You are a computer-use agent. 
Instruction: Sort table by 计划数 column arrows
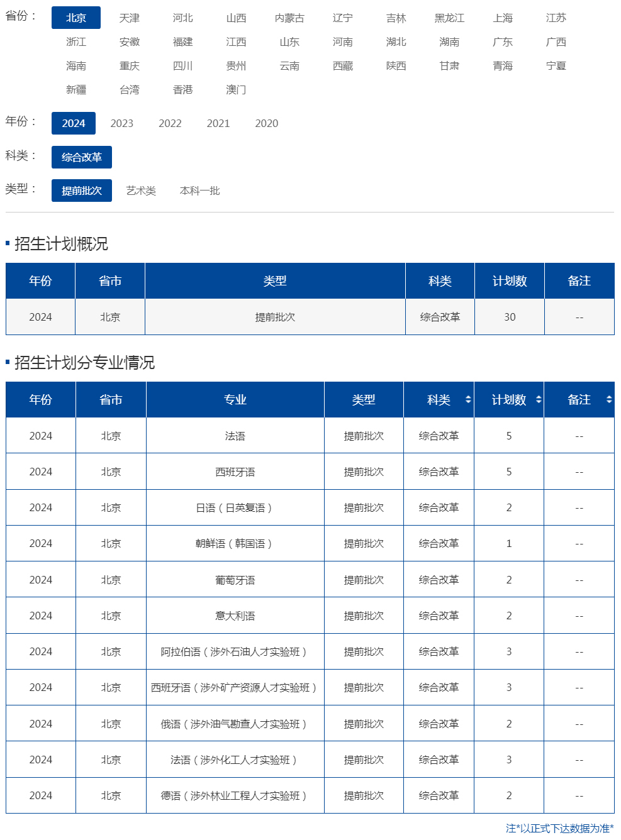point(539,399)
